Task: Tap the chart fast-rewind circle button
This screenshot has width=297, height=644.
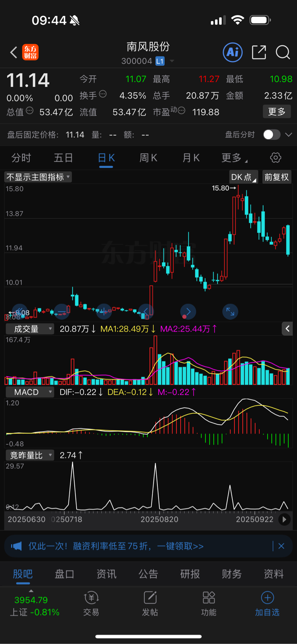Action: pyautogui.click(x=19, y=311)
